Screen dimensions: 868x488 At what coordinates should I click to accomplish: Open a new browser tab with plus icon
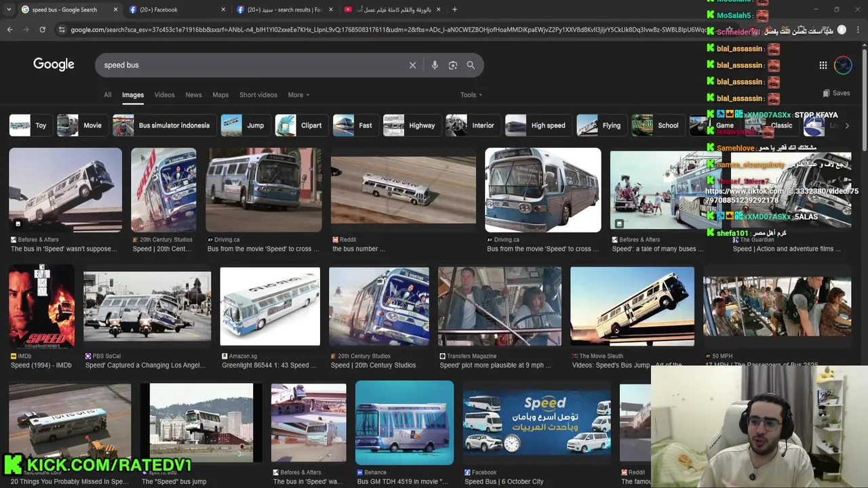pos(454,9)
